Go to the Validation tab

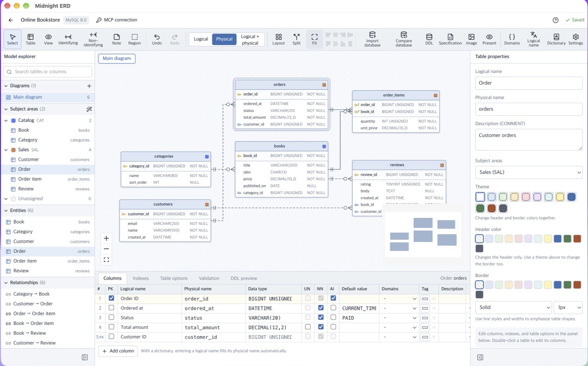(x=209, y=279)
